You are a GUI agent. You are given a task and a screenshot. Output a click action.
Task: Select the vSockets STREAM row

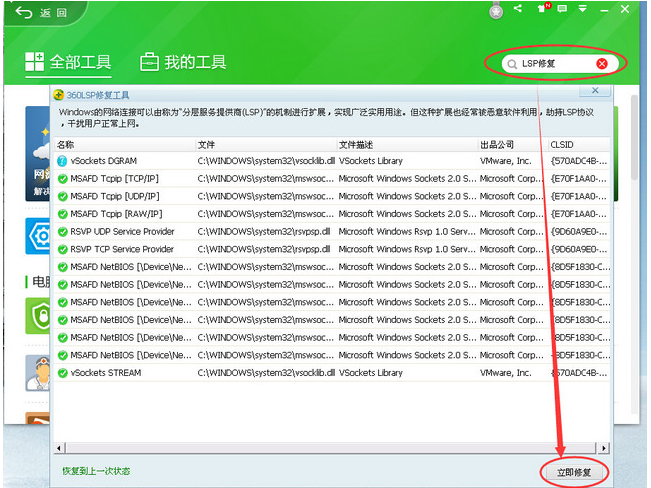click(332, 373)
